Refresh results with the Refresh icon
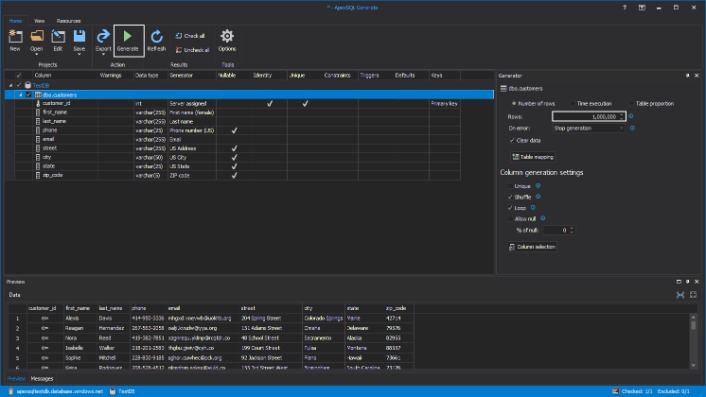The image size is (706, 397). [x=157, y=36]
